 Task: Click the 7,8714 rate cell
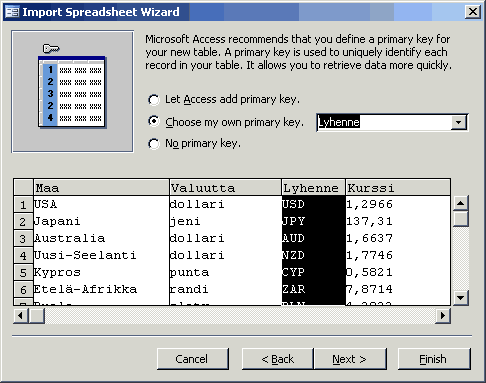pyautogui.click(x=398, y=289)
